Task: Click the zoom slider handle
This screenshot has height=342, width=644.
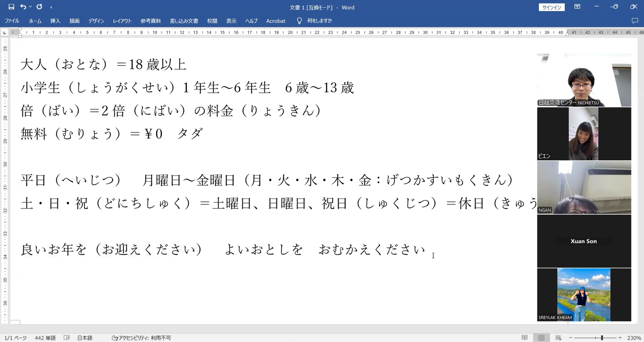Action: 602,338
